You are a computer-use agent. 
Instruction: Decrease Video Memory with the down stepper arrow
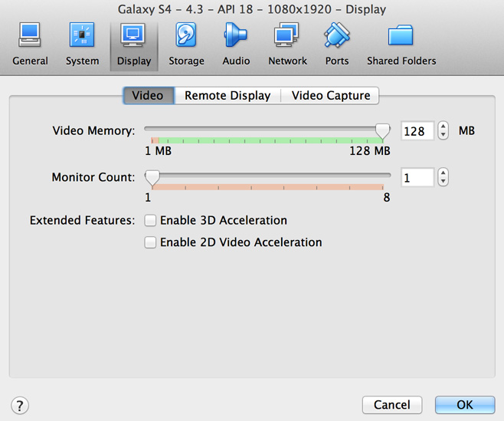443,135
